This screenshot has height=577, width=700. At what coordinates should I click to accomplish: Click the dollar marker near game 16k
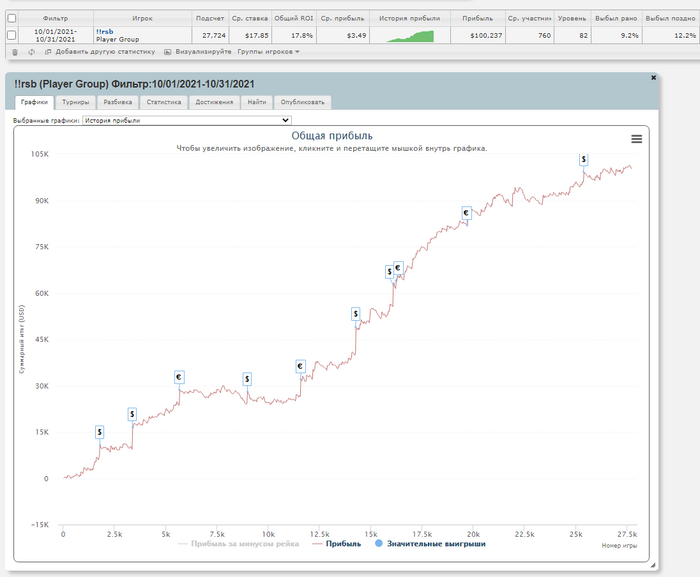(x=389, y=272)
